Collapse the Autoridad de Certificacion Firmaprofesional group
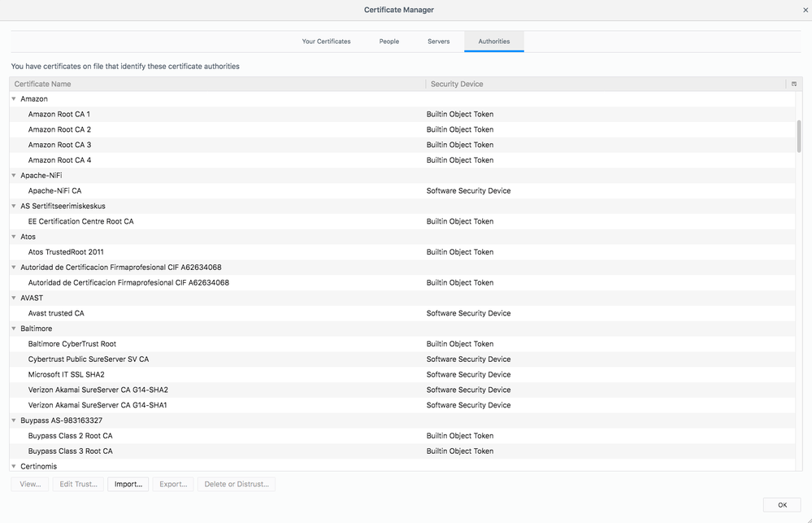 click(x=14, y=268)
